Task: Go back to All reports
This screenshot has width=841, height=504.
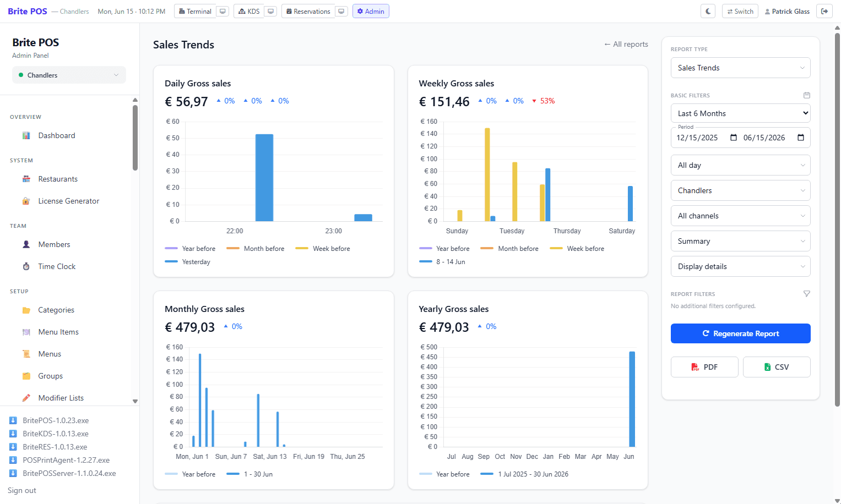Action: coord(626,44)
